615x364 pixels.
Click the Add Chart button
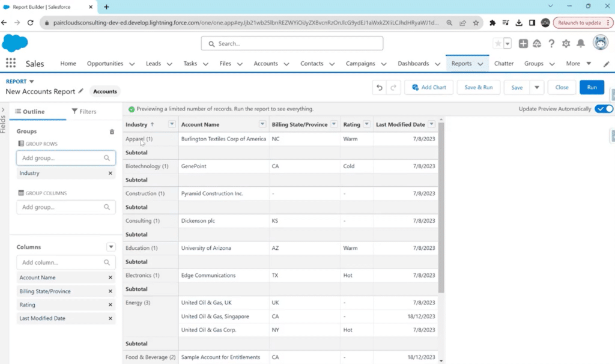429,88
